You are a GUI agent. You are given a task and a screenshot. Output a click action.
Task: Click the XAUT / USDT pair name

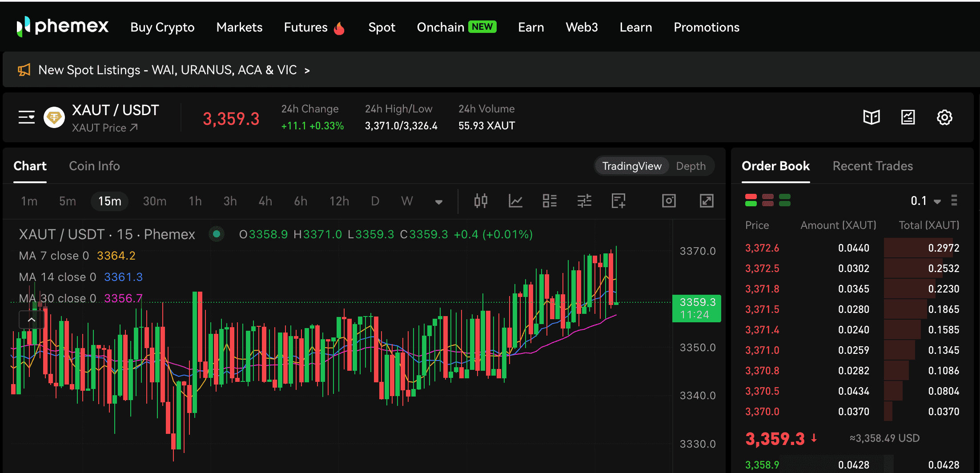point(116,110)
